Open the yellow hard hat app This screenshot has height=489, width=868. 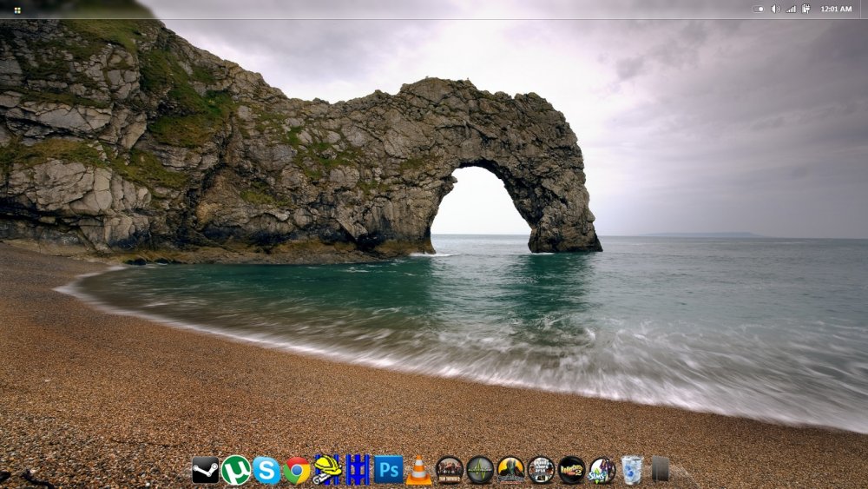pyautogui.click(x=327, y=469)
